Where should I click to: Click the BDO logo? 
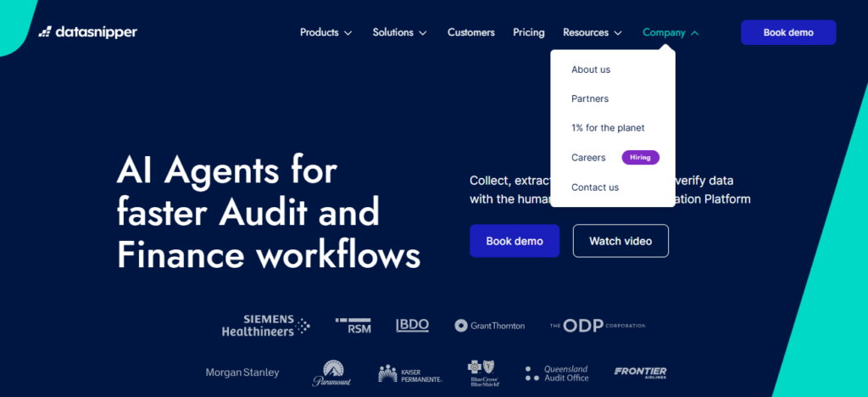[x=413, y=325]
